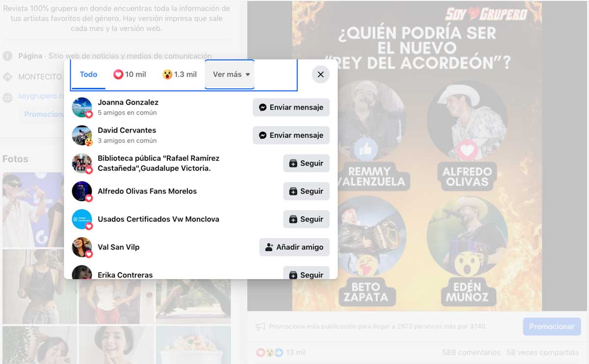
Task: Filter reactions by wow face, 1.3 mil
Action: tap(179, 75)
